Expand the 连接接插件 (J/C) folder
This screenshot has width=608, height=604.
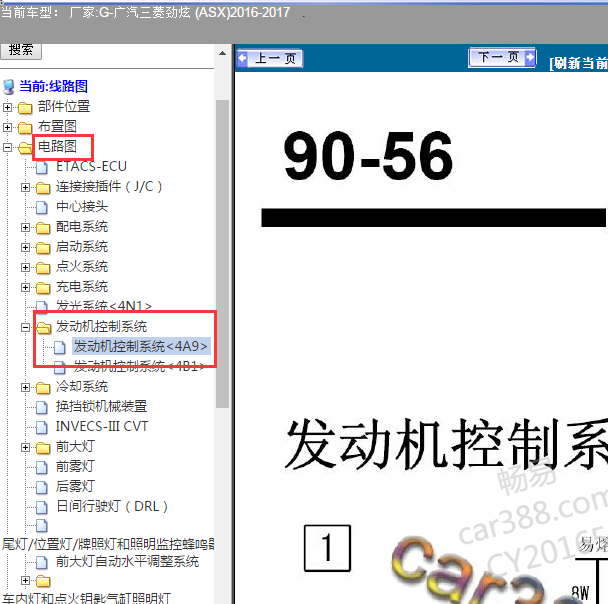[25, 188]
